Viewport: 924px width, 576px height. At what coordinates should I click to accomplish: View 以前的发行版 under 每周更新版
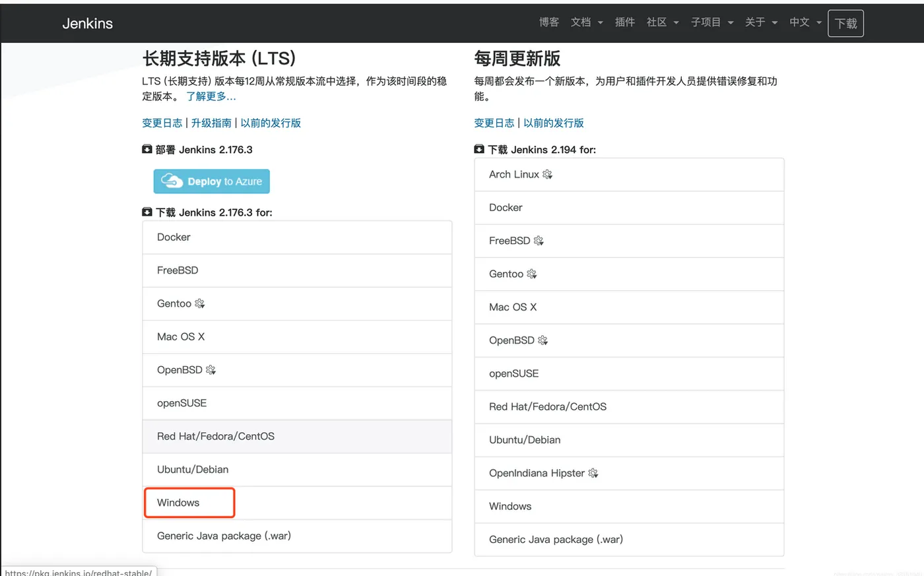554,123
